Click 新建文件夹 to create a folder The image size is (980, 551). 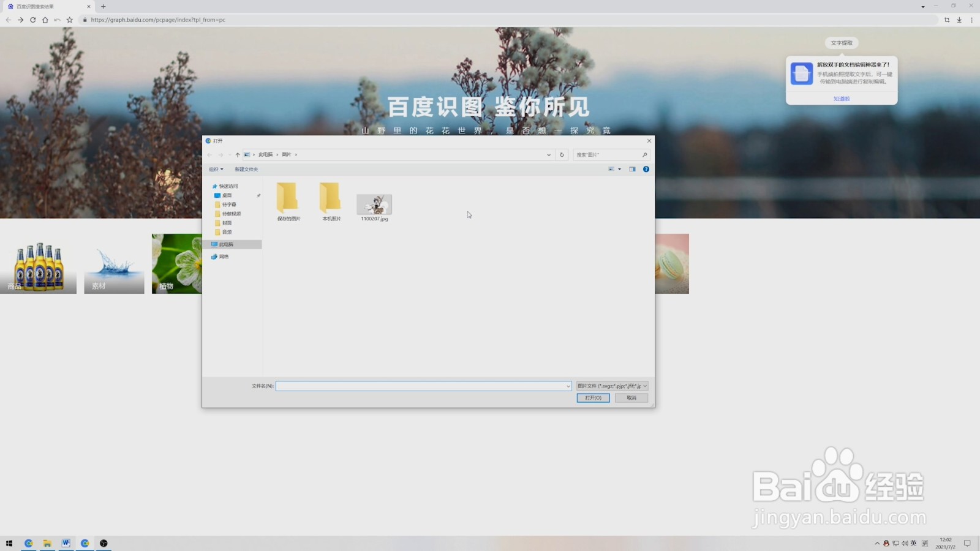click(246, 169)
